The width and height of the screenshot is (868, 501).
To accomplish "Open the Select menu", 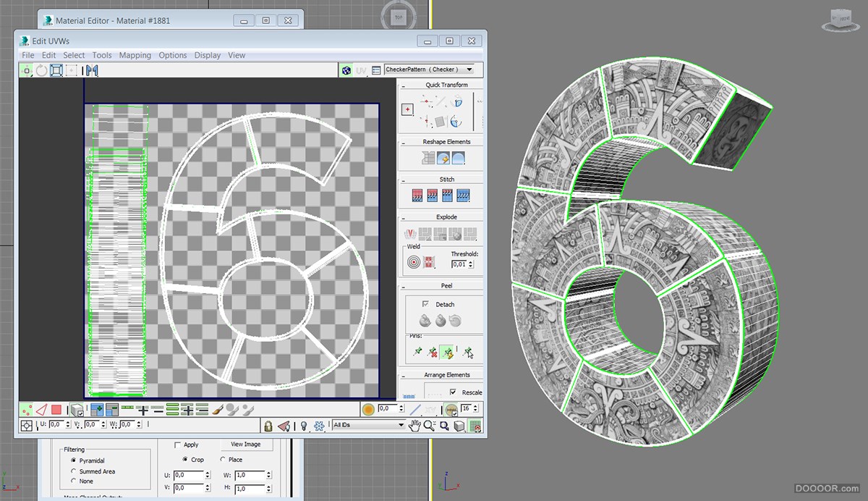I will coord(74,55).
